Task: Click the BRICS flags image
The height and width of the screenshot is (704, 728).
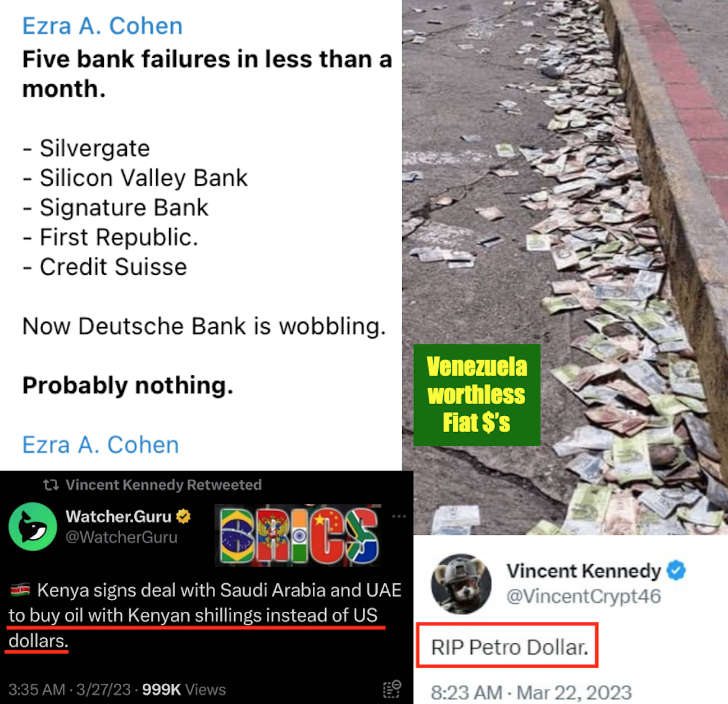Action: [299, 535]
